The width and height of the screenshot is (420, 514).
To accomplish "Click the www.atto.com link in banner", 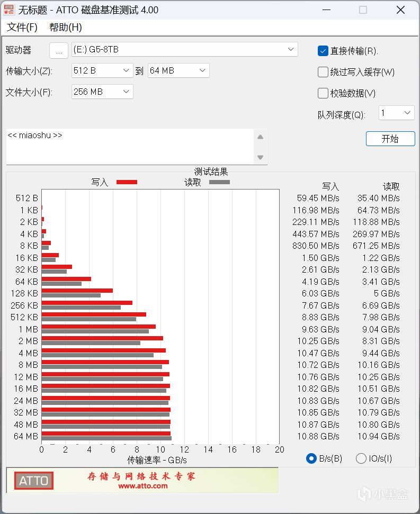I will coord(143,486).
